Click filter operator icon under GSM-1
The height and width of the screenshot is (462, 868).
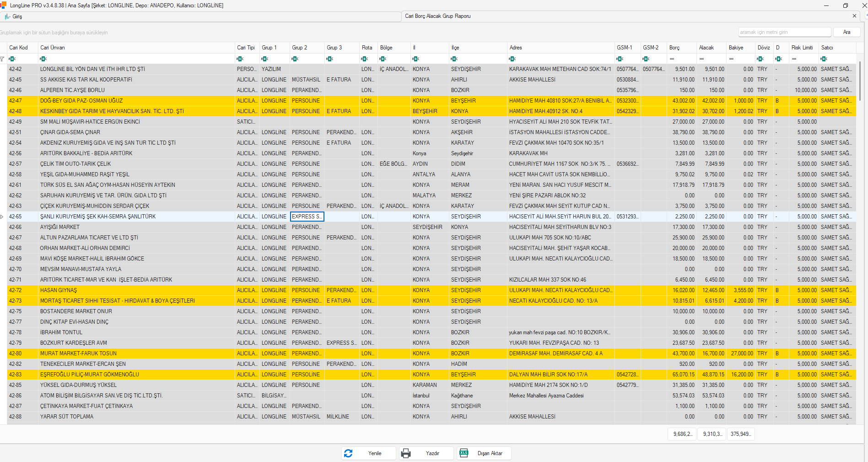(x=620, y=59)
